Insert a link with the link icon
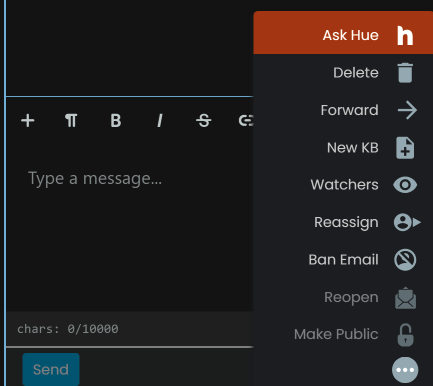The image size is (433, 386). (x=246, y=120)
